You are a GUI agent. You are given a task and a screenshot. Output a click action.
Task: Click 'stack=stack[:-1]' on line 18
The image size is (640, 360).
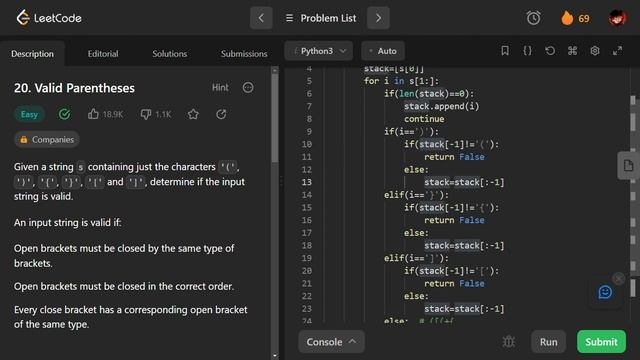(464, 245)
